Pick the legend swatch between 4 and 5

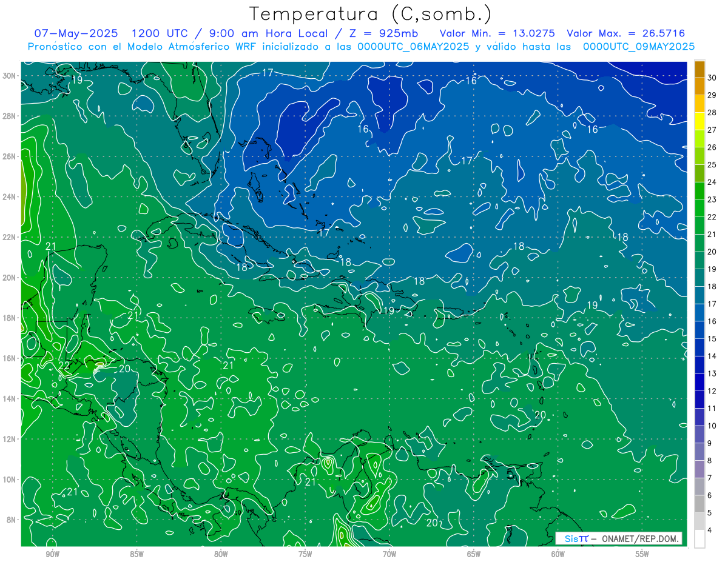pyautogui.click(x=699, y=521)
